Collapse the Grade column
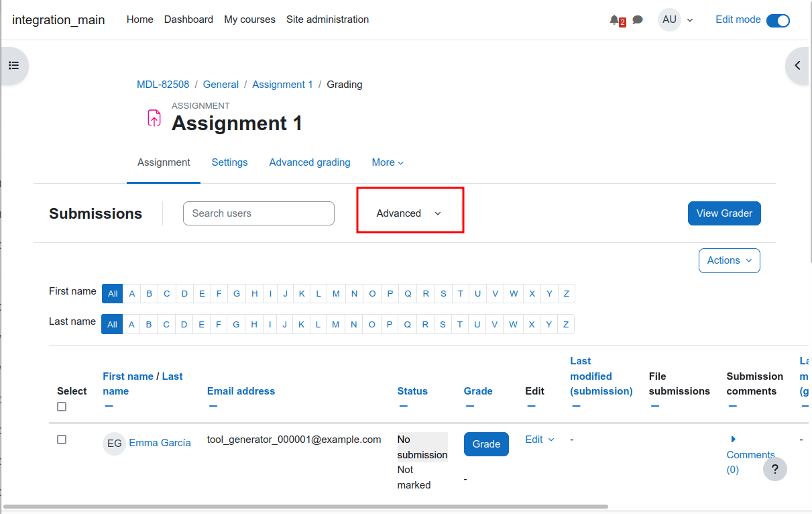This screenshot has width=812, height=514. tap(470, 406)
